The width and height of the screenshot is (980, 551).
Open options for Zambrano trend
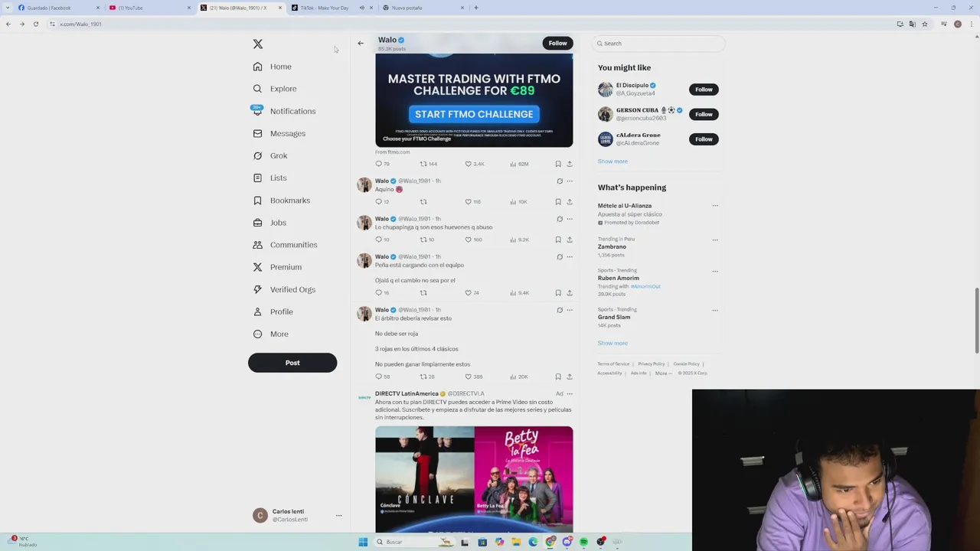click(x=715, y=240)
